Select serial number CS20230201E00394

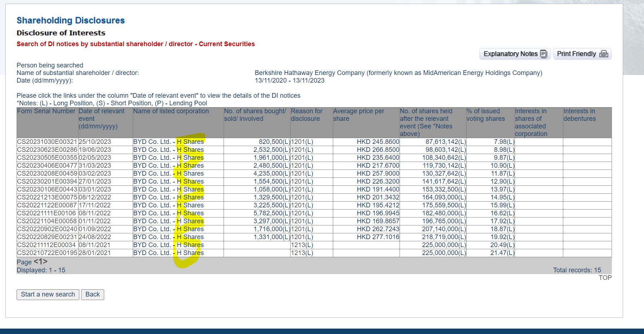(47, 181)
